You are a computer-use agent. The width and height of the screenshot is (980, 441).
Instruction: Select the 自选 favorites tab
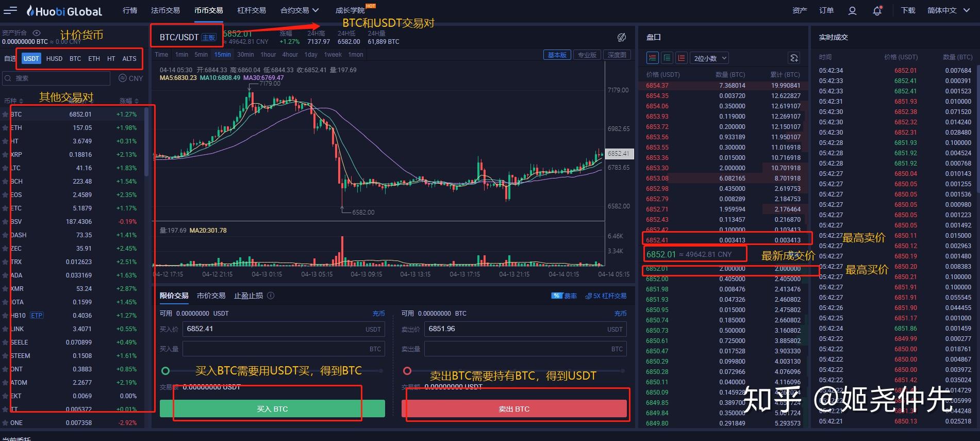pyautogui.click(x=10, y=59)
